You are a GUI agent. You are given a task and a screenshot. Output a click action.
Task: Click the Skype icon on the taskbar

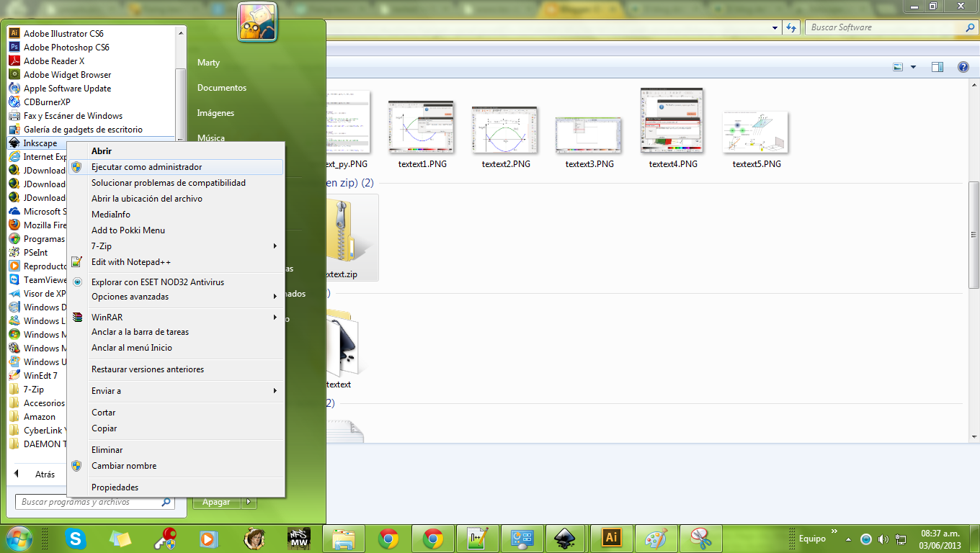click(75, 538)
